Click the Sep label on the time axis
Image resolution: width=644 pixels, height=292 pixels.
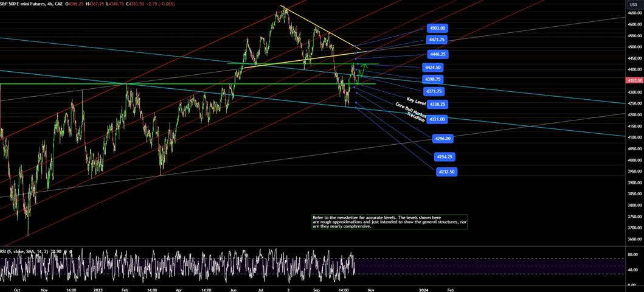click(x=317, y=289)
